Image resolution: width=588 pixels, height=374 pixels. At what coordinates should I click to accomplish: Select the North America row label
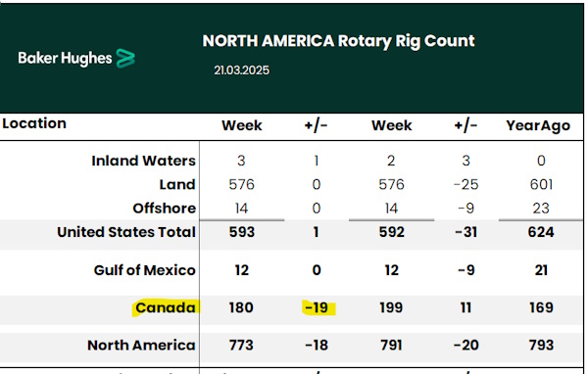pyautogui.click(x=141, y=346)
